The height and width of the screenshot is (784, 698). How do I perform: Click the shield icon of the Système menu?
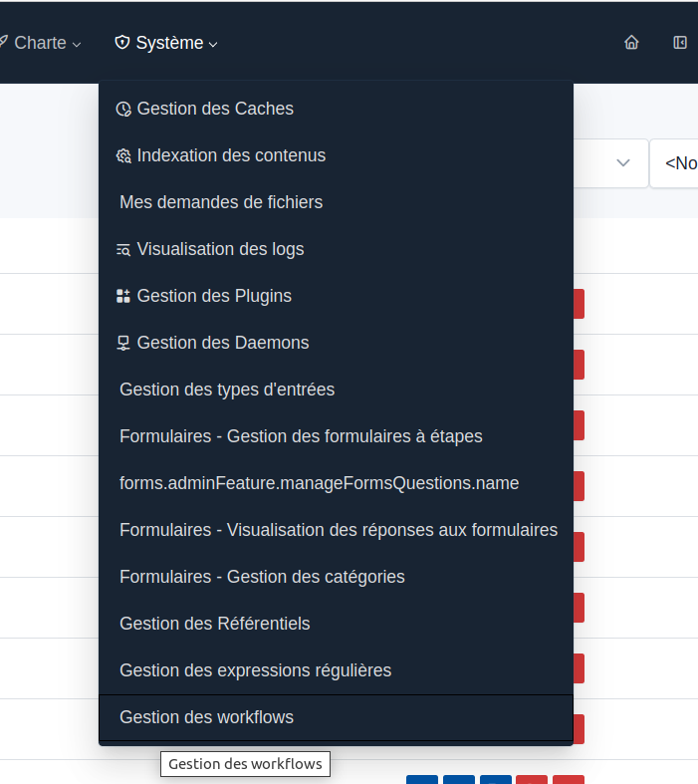tap(122, 43)
